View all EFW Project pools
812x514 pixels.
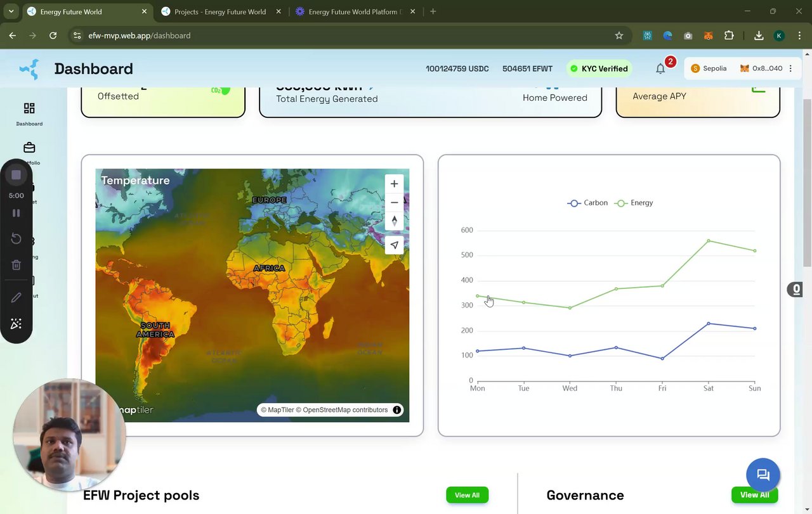click(467, 495)
